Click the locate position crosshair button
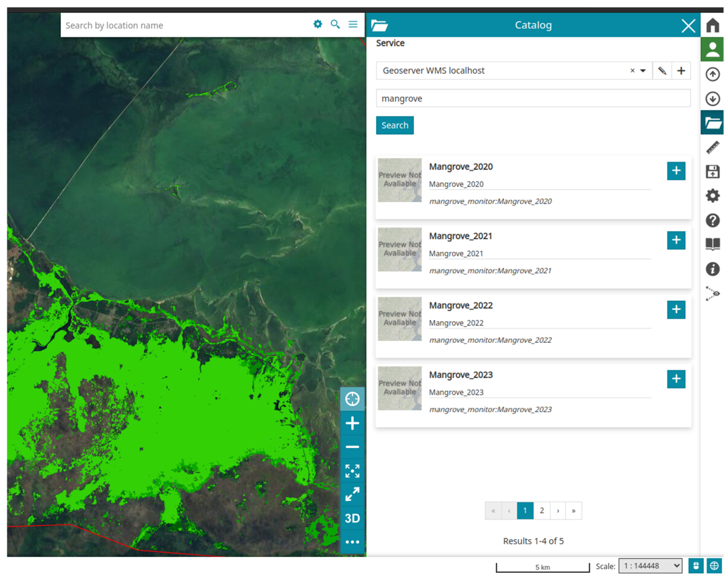Image resolution: width=728 pixels, height=581 pixels. click(352, 399)
